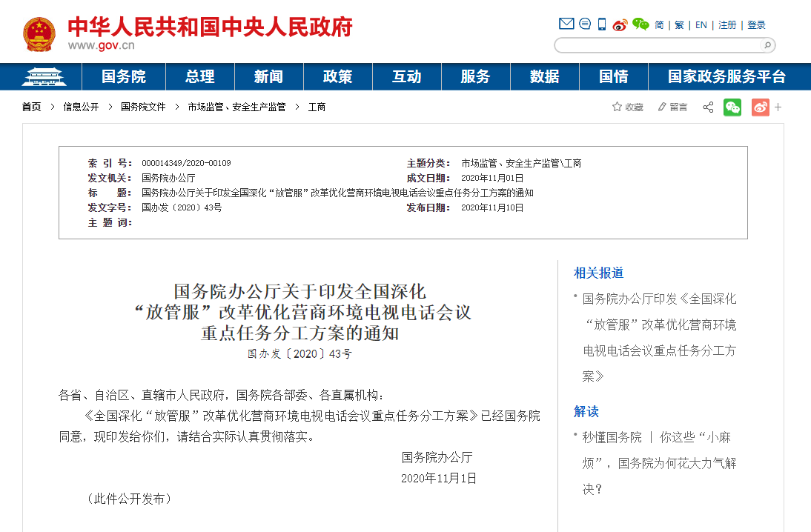Share via red Weibo button in toolbar
This screenshot has height=532, width=811.
760,107
